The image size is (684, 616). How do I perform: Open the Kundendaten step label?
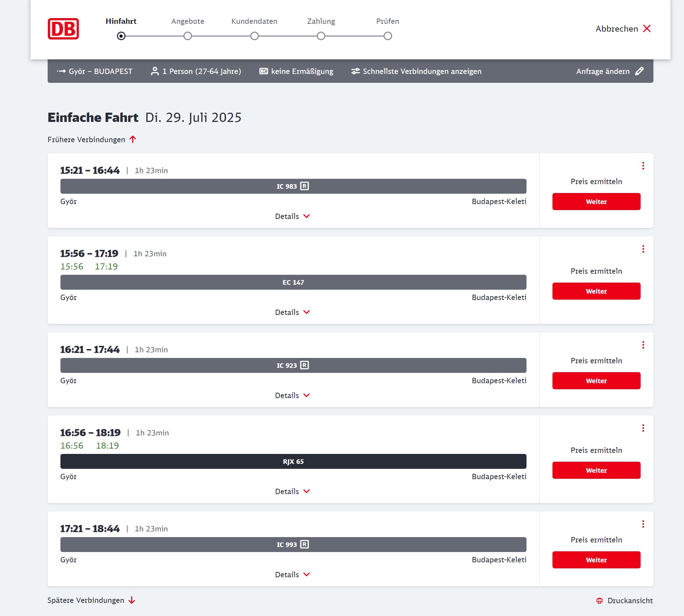254,21
